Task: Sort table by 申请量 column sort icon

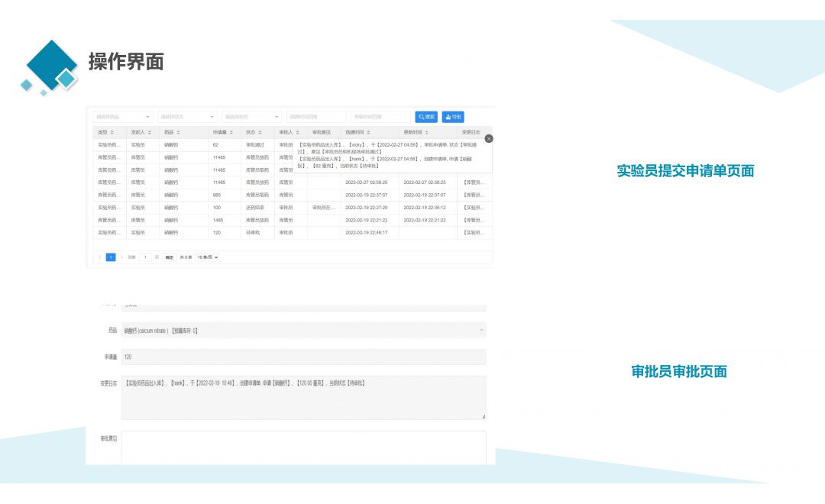Action: click(231, 133)
